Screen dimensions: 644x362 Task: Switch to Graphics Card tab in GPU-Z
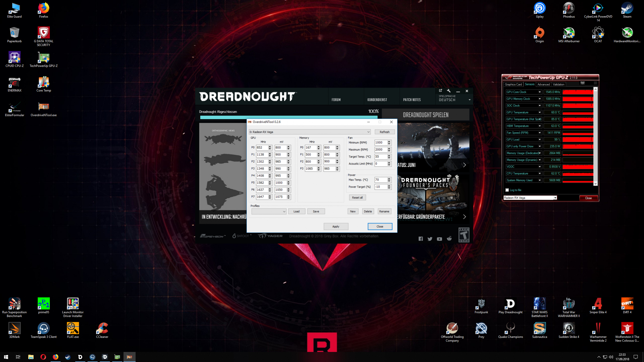[513, 84]
